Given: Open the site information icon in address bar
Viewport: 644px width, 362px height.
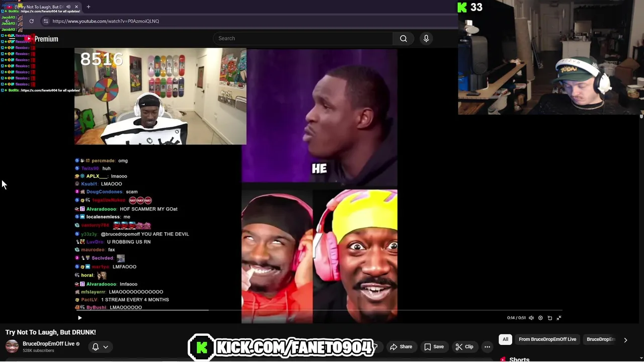Looking at the screenshot, I should click(46, 21).
